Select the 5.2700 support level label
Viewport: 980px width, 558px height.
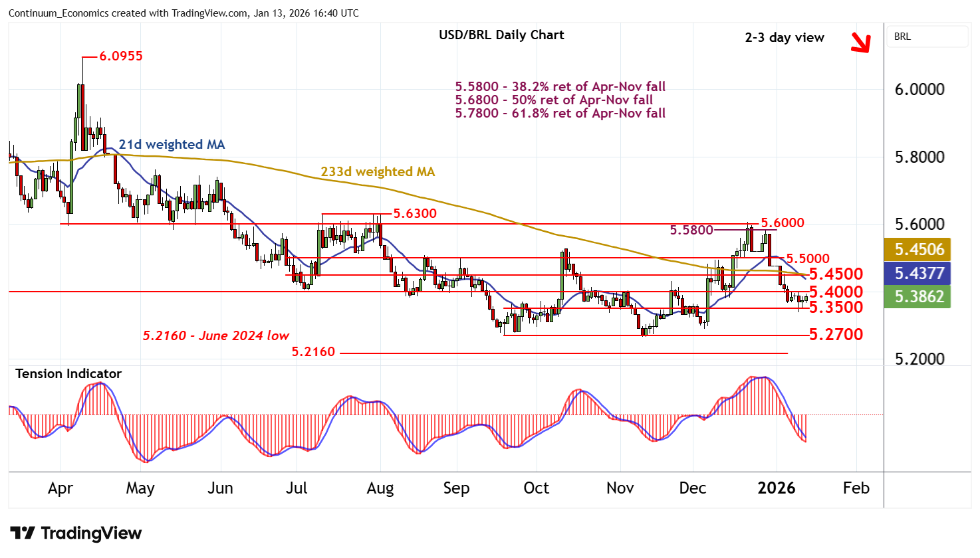click(836, 334)
